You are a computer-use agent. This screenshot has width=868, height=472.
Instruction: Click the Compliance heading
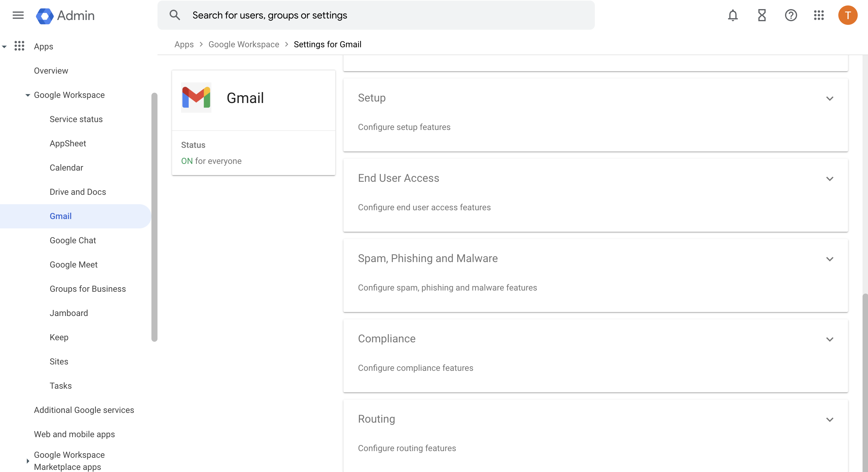[x=386, y=338]
